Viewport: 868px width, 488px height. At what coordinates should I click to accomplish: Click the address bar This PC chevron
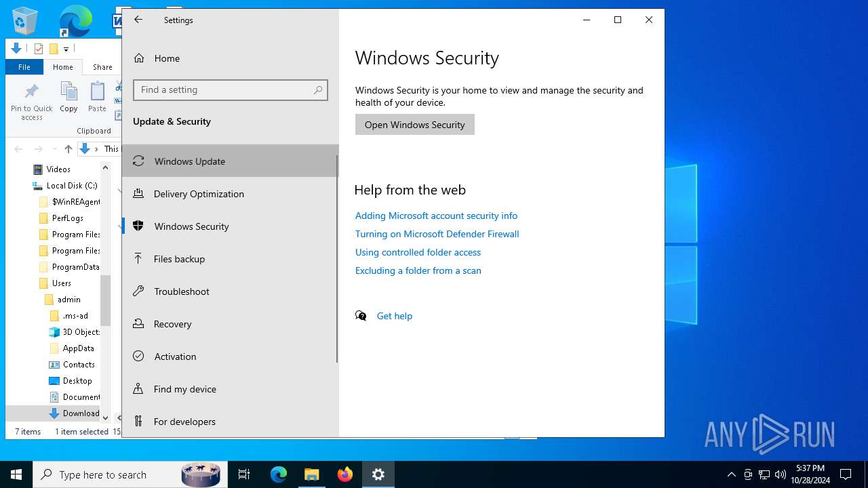pyautogui.click(x=97, y=148)
